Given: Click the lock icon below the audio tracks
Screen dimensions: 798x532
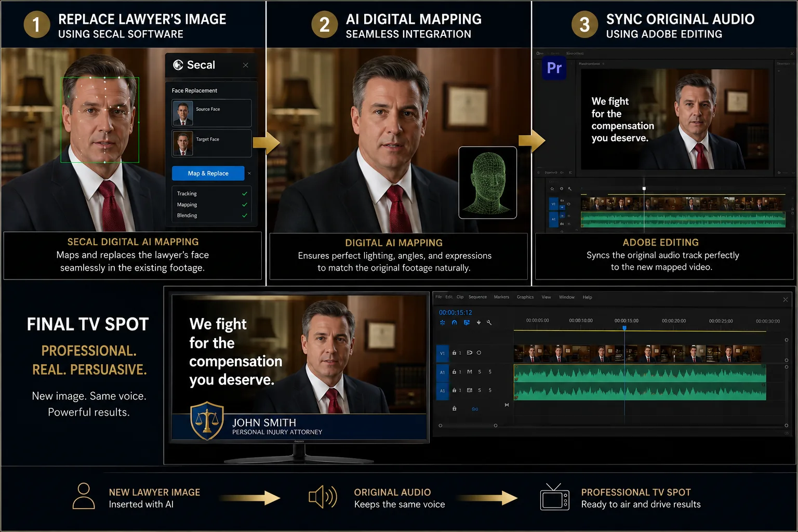Looking at the screenshot, I should pyautogui.click(x=454, y=409).
